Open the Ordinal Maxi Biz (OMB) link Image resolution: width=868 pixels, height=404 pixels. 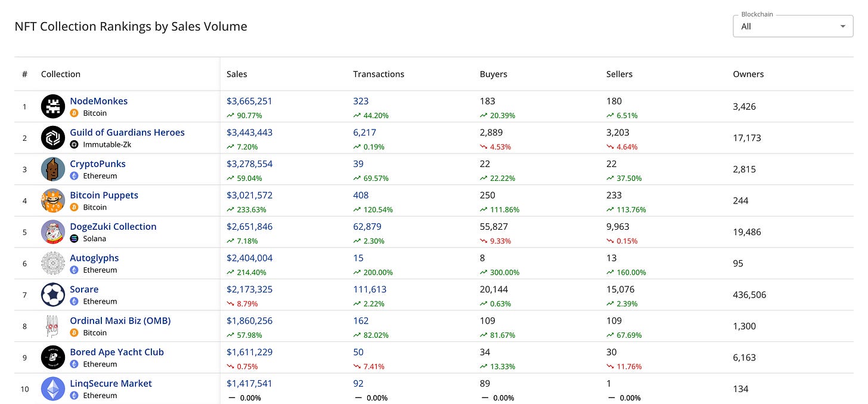pos(120,320)
